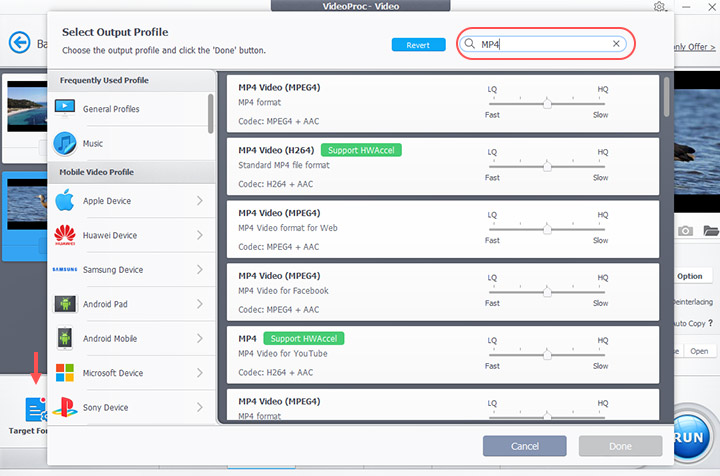720x476 pixels.
Task: Open settings gear in title bar
Action: (x=659, y=6)
